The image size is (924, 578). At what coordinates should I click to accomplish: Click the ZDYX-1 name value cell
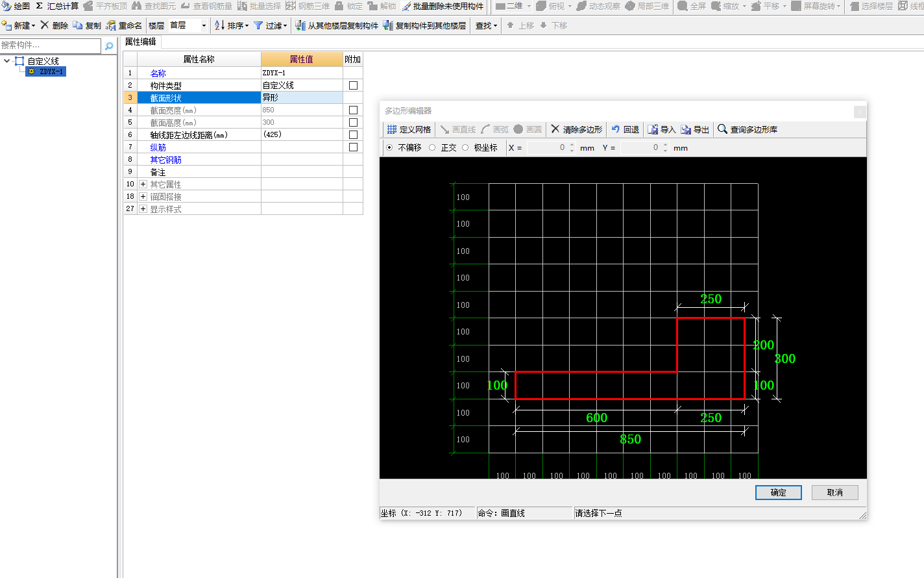click(x=302, y=73)
